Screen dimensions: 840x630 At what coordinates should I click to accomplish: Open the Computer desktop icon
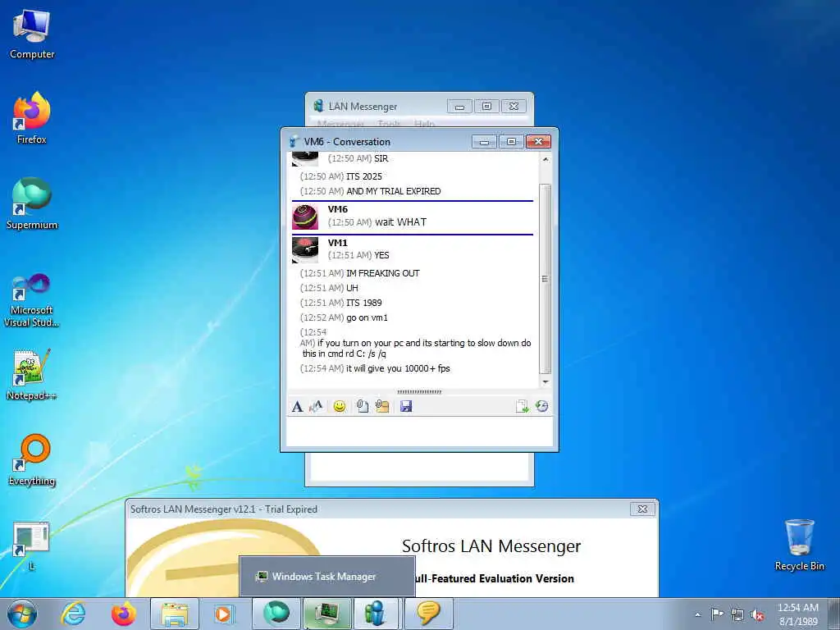(x=32, y=33)
